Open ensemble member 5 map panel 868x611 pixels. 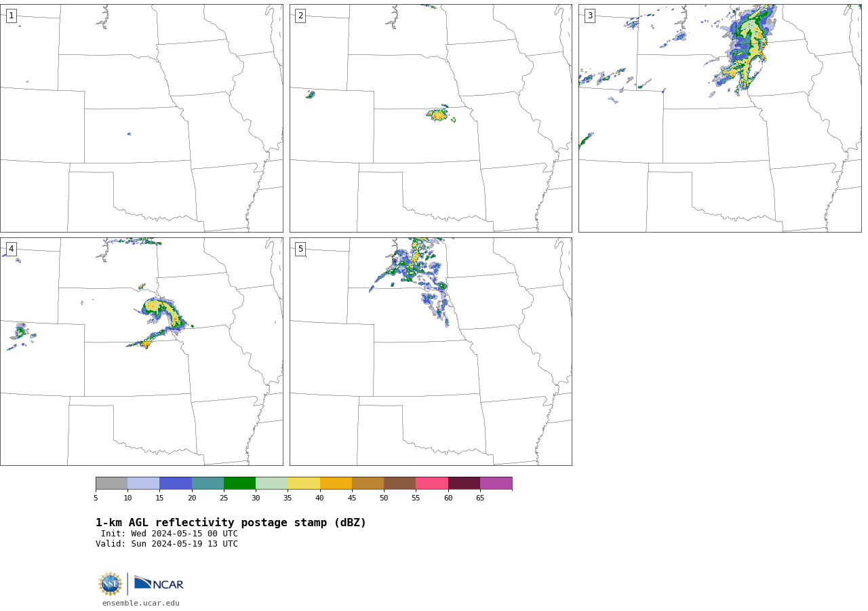[431, 351]
